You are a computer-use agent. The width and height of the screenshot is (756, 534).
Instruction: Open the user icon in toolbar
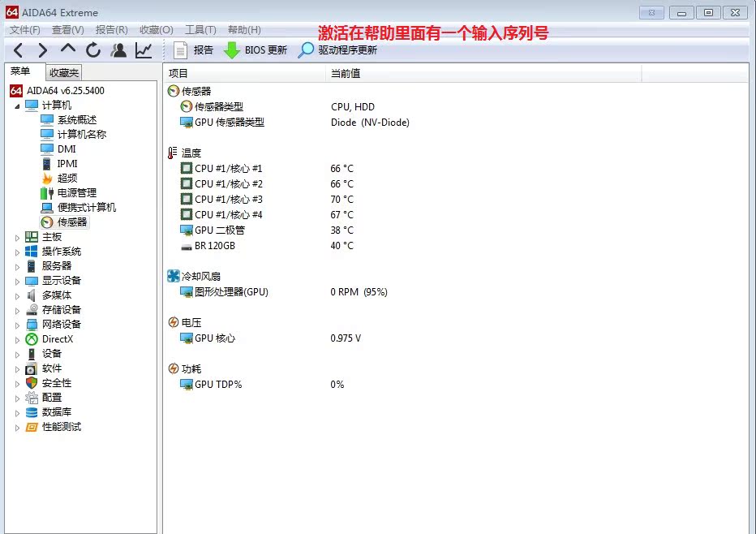[x=118, y=50]
